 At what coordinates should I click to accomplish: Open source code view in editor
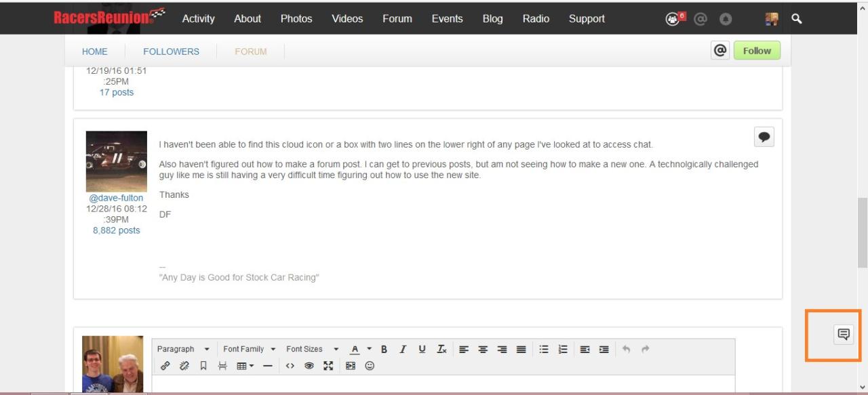pyautogui.click(x=290, y=366)
